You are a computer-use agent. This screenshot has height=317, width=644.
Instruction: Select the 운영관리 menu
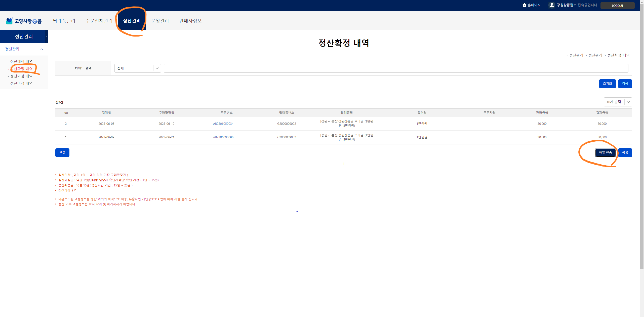[160, 21]
